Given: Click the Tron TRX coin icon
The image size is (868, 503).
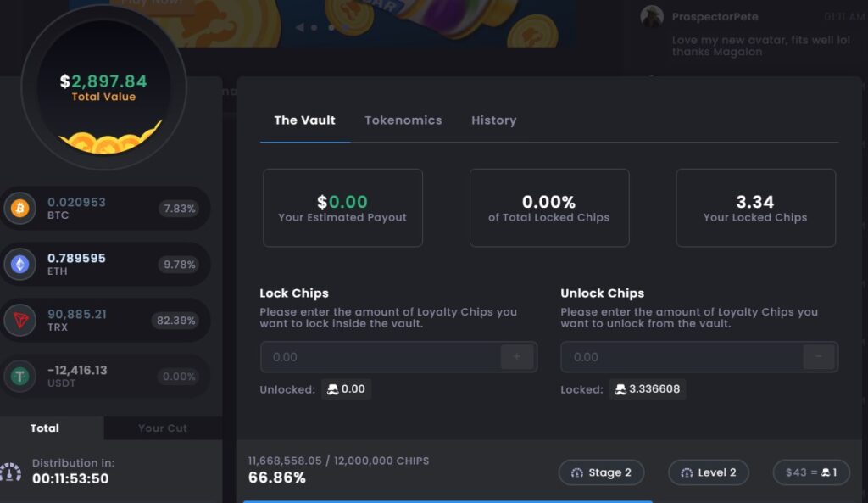Looking at the screenshot, I should 20,320.
